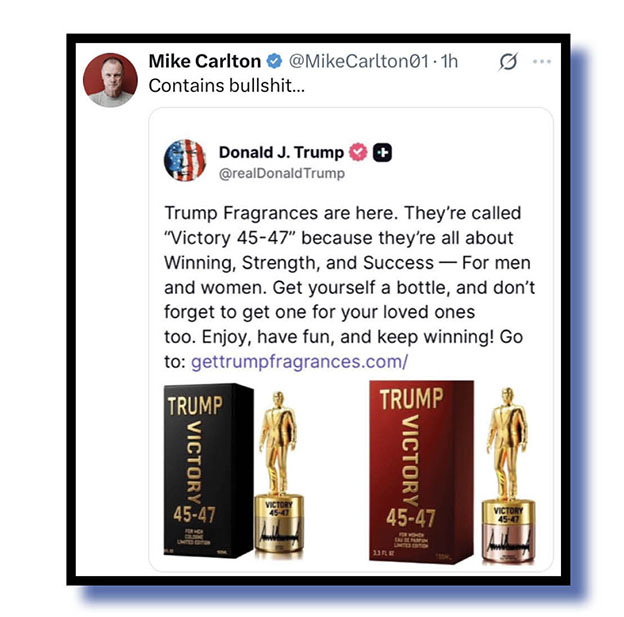Open Mike Carlton's profile picture
The width and height of the screenshot is (624, 617).
pos(110,80)
